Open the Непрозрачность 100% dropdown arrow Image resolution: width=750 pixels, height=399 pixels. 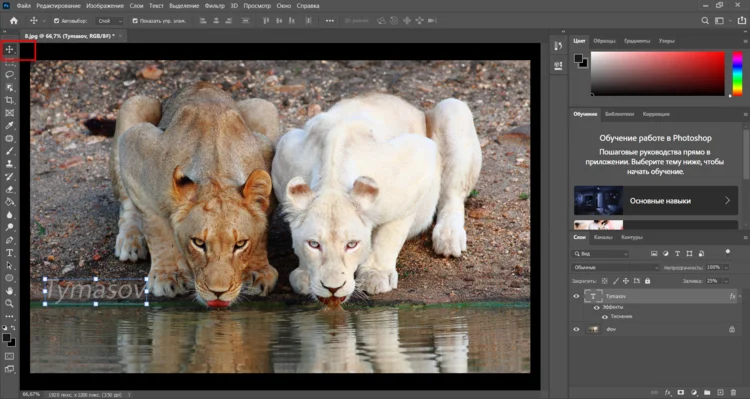[726, 267]
